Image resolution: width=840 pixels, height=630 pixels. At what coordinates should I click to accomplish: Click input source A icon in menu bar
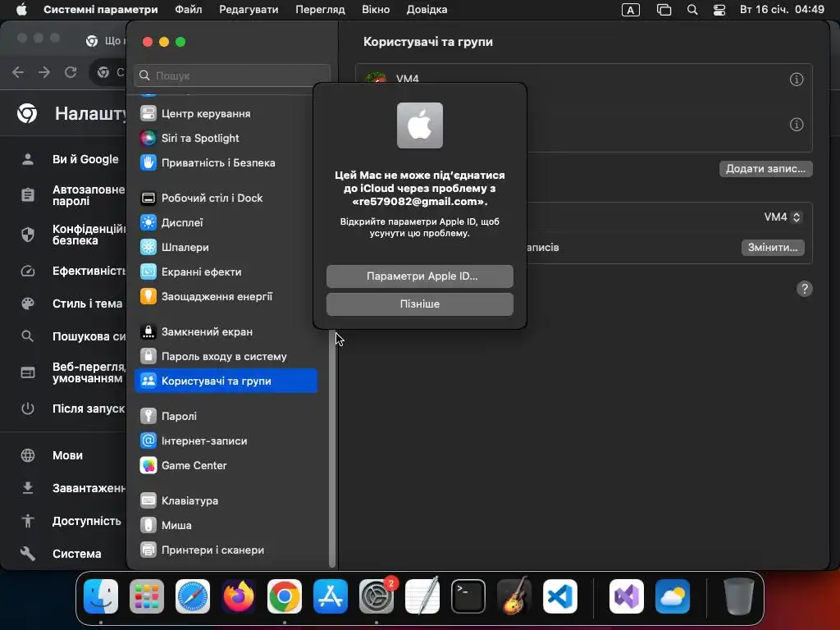(x=631, y=10)
